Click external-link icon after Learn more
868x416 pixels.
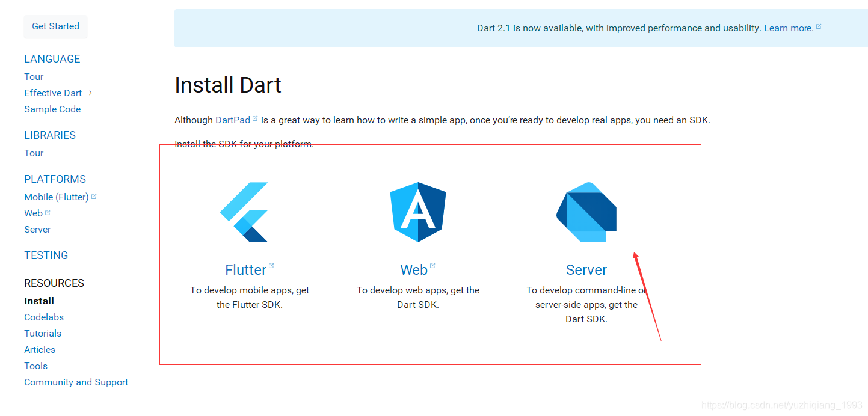(819, 26)
